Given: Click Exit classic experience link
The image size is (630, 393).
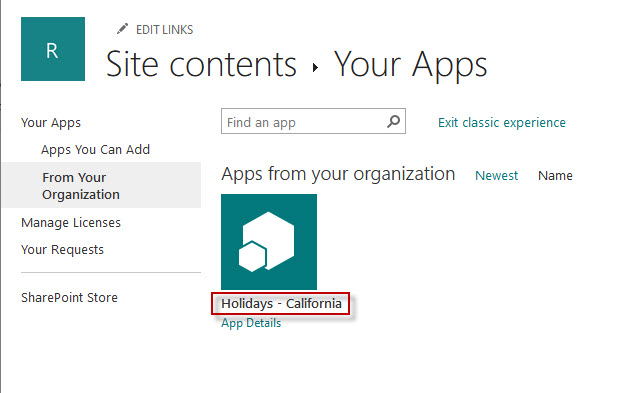Looking at the screenshot, I should 501,122.
